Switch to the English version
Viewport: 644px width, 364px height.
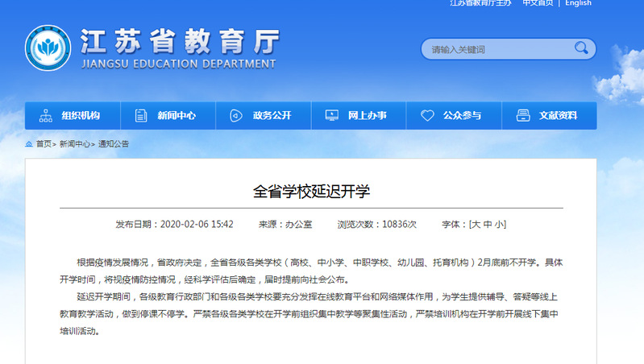(578, 3)
